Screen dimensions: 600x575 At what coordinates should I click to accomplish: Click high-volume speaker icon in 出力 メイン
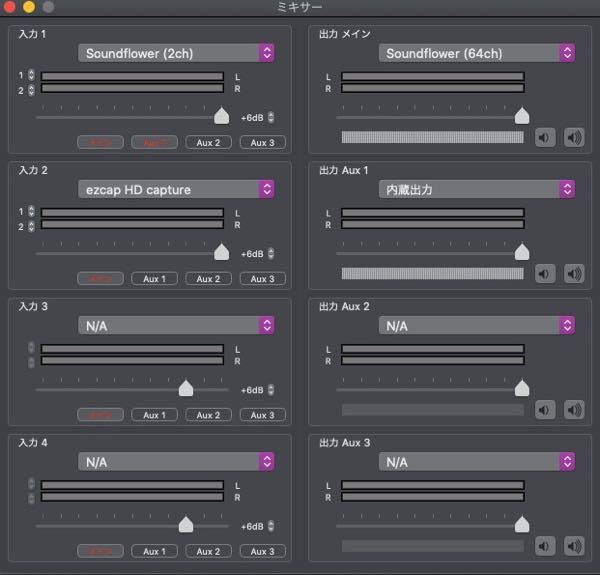(x=574, y=137)
